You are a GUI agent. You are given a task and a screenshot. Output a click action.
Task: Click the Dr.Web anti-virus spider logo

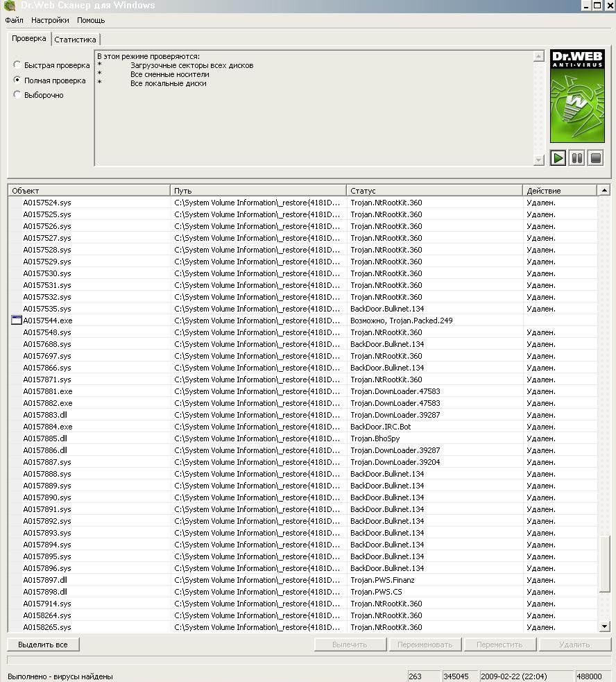[x=577, y=96]
